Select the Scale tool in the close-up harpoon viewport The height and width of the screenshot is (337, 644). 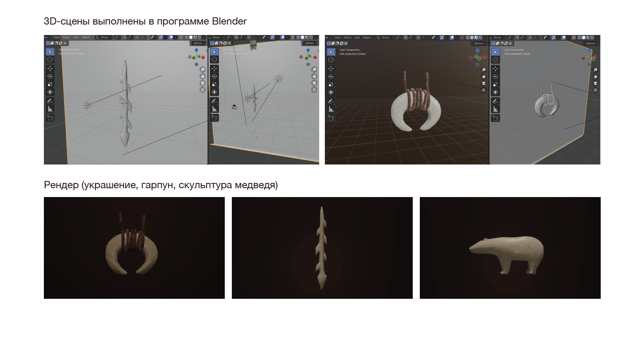click(x=50, y=84)
